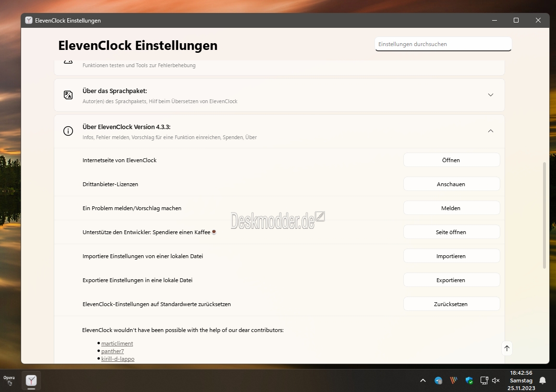
Task: Click the text Drittanbieter-Lizenzen
Action: click(110, 184)
